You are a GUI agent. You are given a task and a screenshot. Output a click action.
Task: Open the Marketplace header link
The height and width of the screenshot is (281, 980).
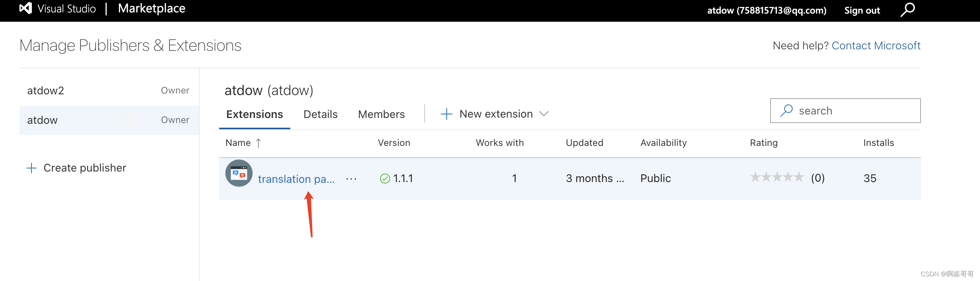click(152, 9)
